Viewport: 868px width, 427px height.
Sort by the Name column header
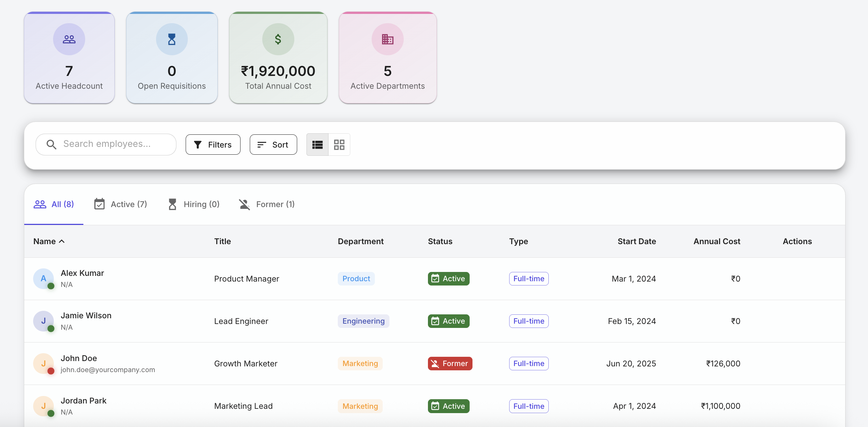coord(49,241)
